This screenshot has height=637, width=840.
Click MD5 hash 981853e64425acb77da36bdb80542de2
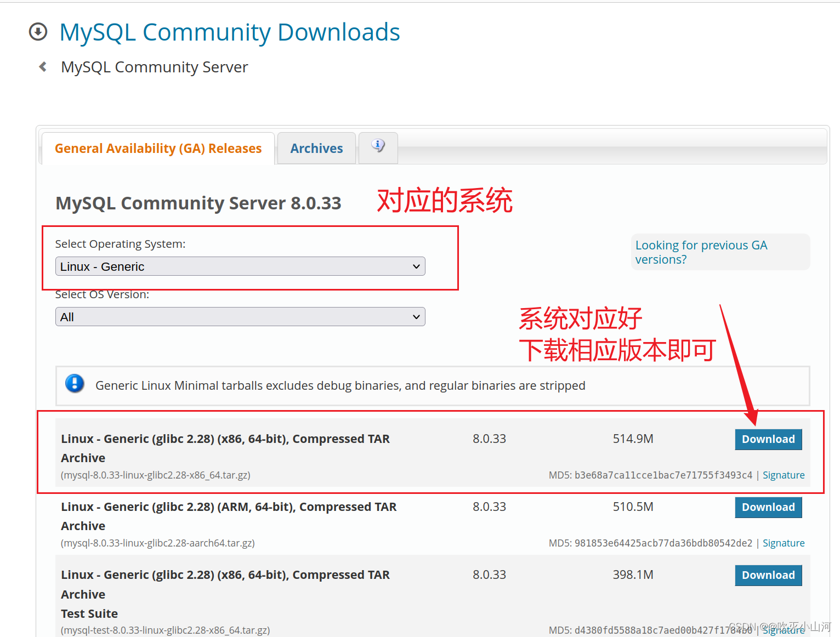coord(663,543)
